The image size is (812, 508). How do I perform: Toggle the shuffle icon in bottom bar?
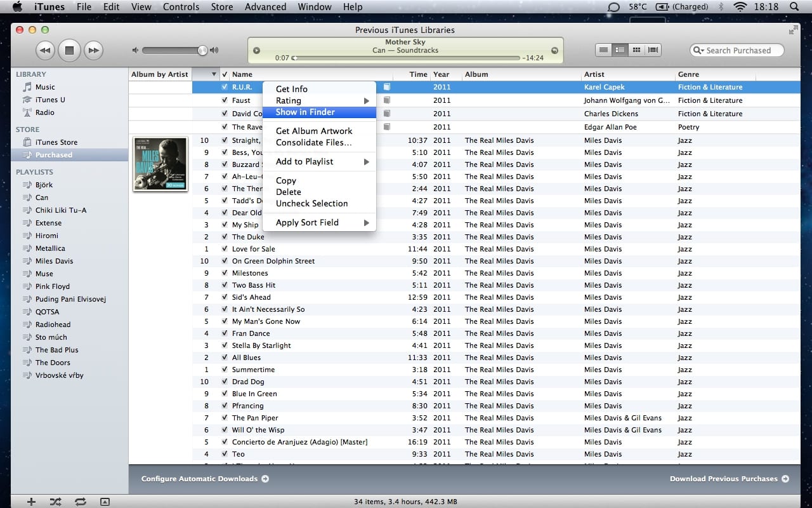point(56,502)
